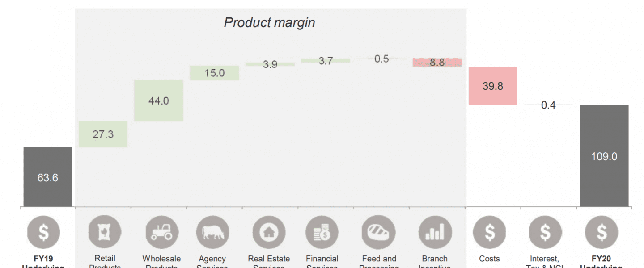Click the Interest, Tax & NCI dollar icon
This screenshot has width=644, height=268.
pos(545,232)
